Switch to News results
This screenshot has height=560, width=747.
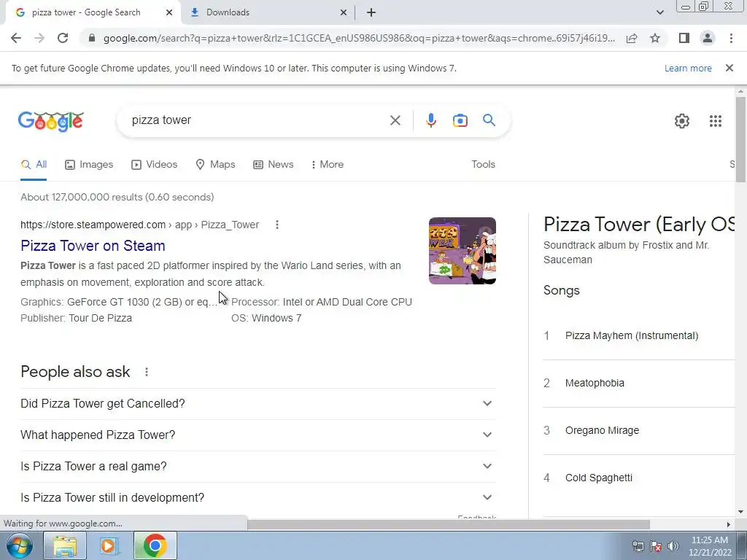(273, 165)
